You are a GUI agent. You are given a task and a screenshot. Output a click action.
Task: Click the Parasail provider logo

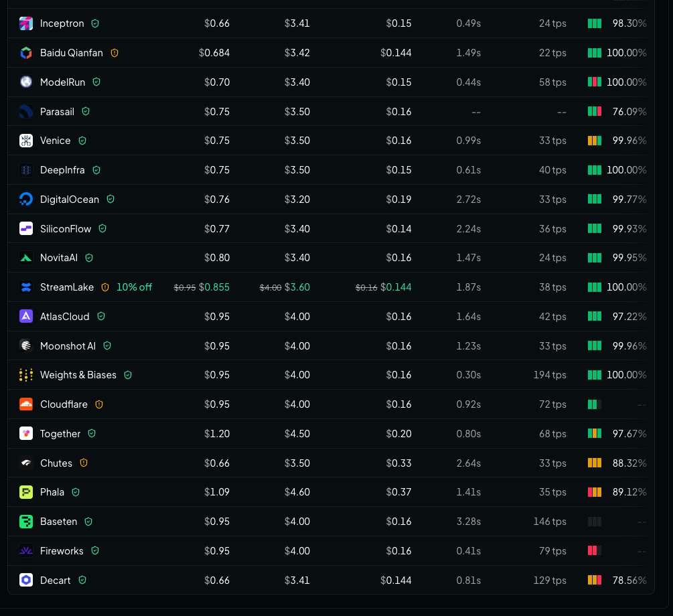coord(25,112)
